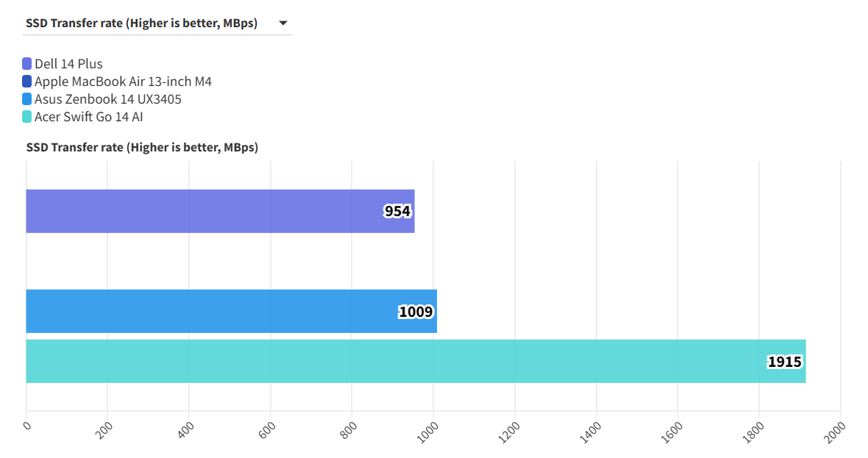
Task: Click the Asus Zenbook 14 legend swatch
Action: tap(27, 99)
